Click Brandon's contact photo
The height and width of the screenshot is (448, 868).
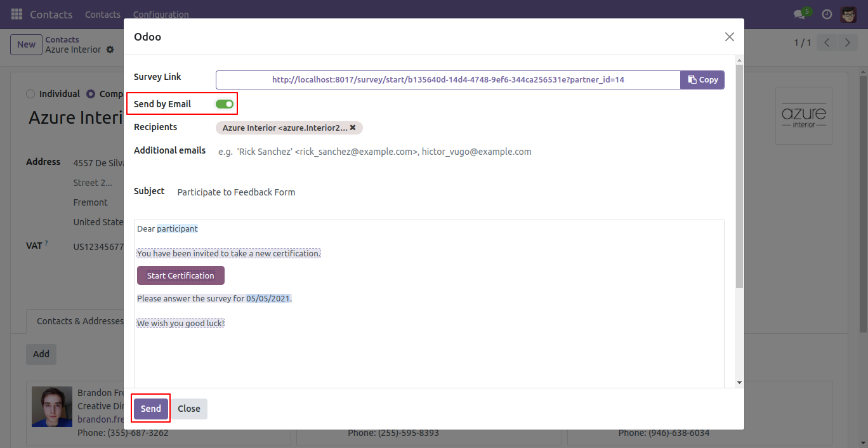click(x=52, y=406)
